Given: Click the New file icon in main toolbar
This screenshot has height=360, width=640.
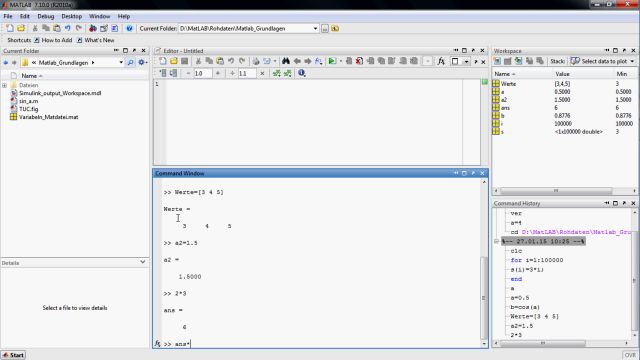Looking at the screenshot, I should [9, 28].
